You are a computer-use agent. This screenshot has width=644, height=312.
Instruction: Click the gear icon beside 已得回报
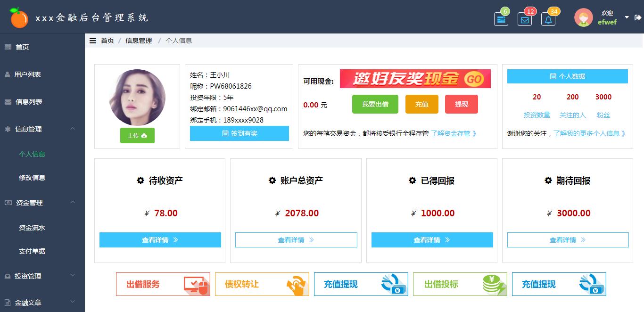click(413, 180)
